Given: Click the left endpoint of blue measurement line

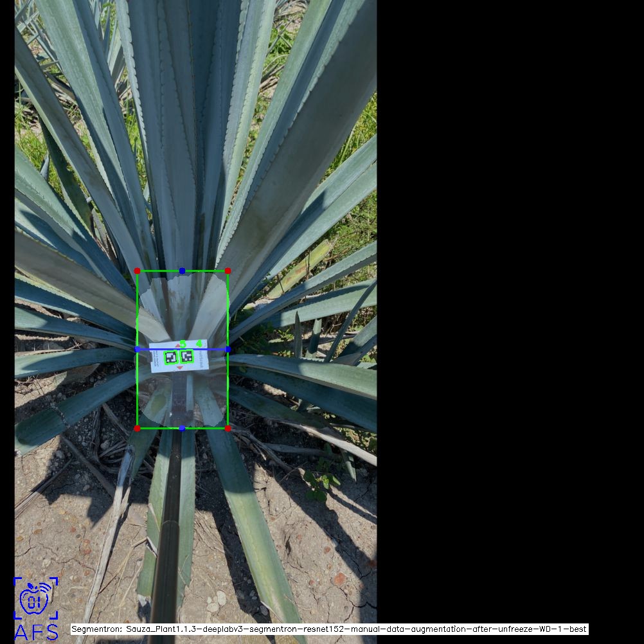Looking at the screenshot, I should click(x=137, y=349).
